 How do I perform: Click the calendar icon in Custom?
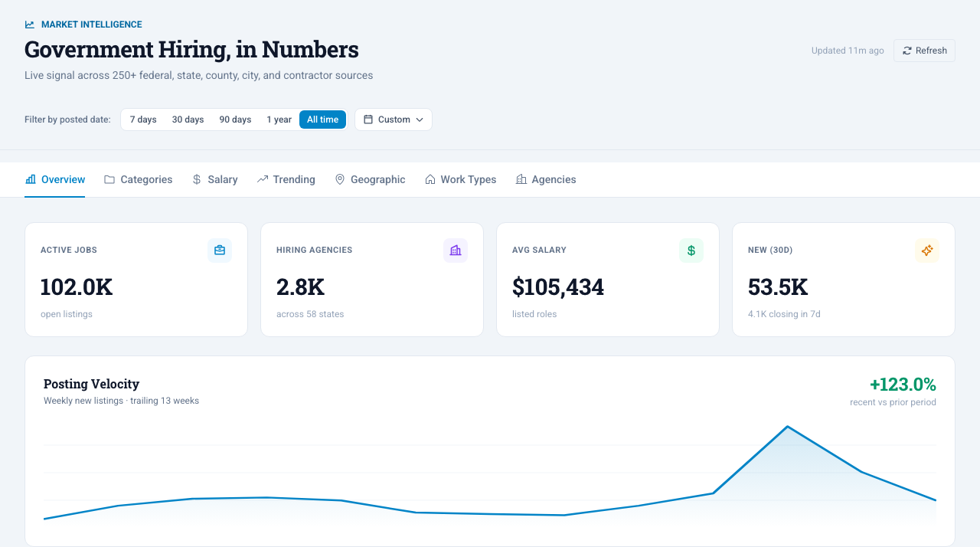click(368, 120)
